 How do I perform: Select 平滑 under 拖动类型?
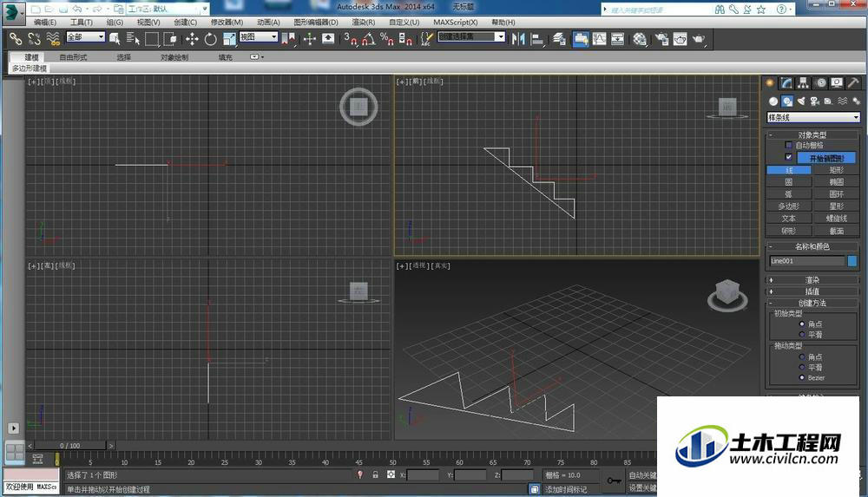[801, 368]
